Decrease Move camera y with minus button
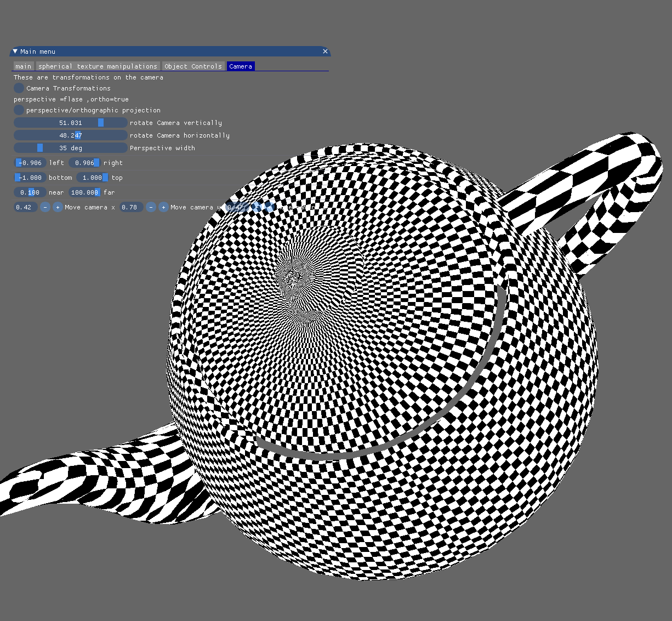Viewport: 672px width, 621px height. 151,207
